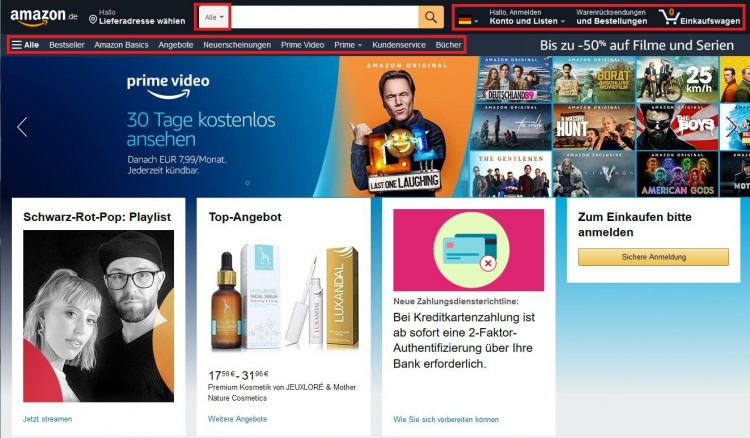
Task: Click the prime video logo in banner
Action: pyautogui.click(x=168, y=86)
